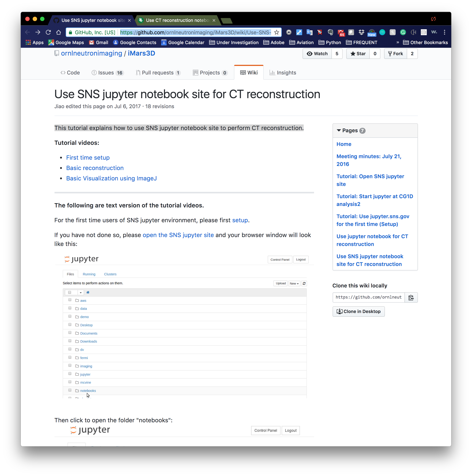Check Gmail notifications via the extension badge
This screenshot has width=472, height=476.
point(341,32)
